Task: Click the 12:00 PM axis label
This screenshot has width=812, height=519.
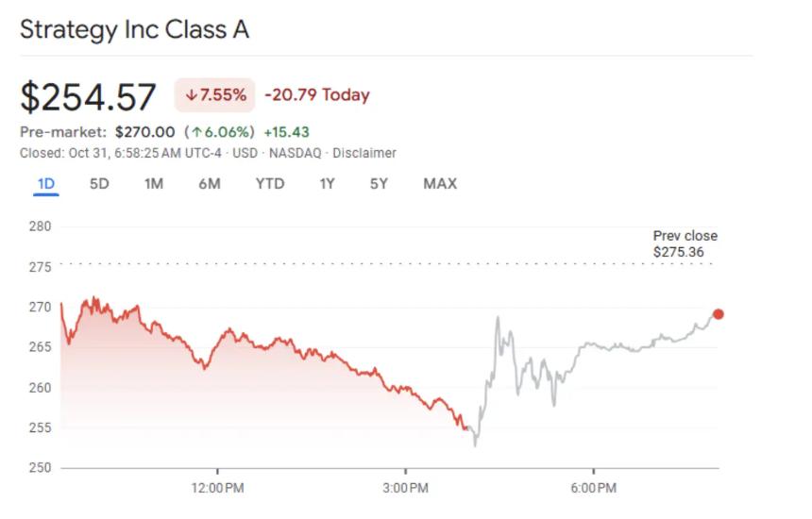Action: point(217,488)
